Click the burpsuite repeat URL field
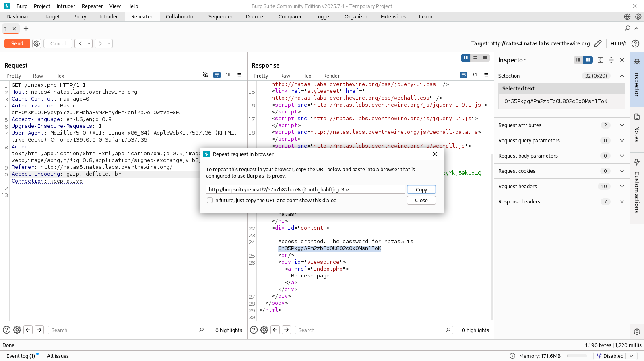 305,189
